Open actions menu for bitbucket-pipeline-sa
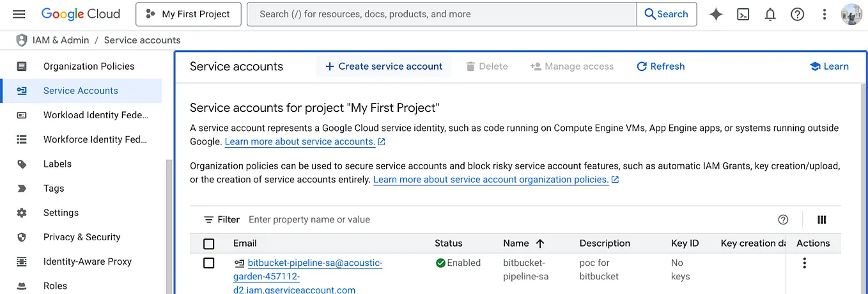 coord(804,263)
